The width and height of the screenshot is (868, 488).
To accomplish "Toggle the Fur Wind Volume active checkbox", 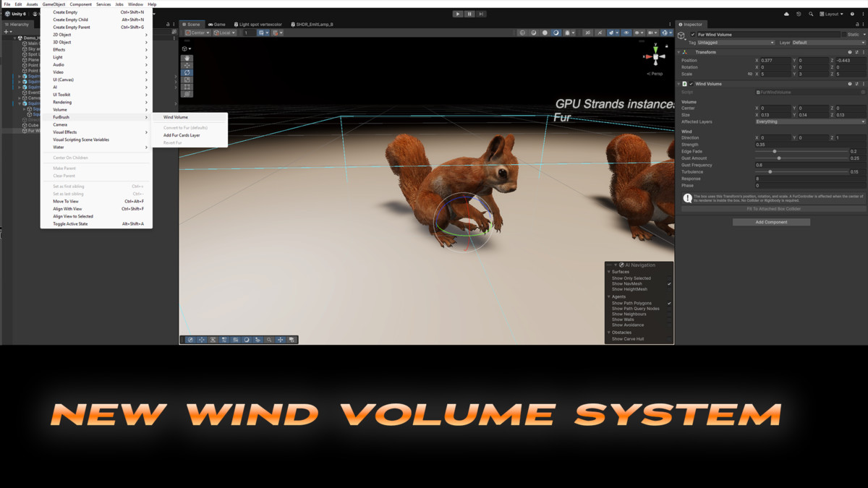I will pos(693,35).
